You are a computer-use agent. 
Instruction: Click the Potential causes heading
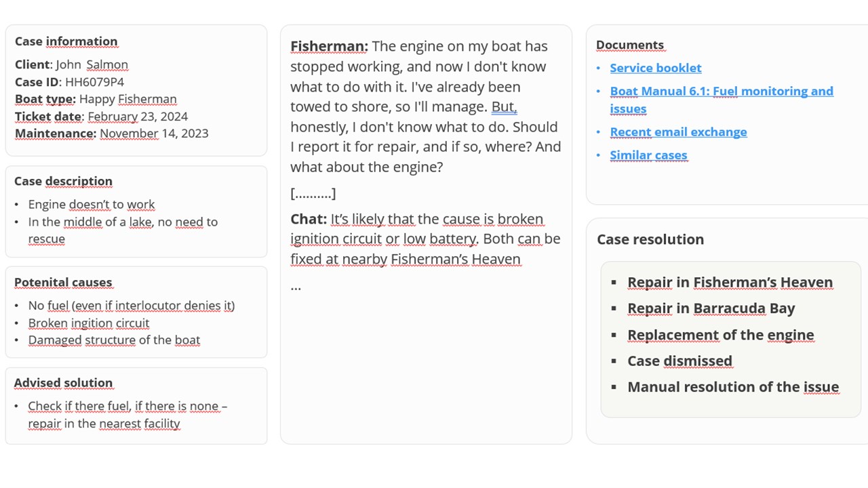pyautogui.click(x=63, y=282)
